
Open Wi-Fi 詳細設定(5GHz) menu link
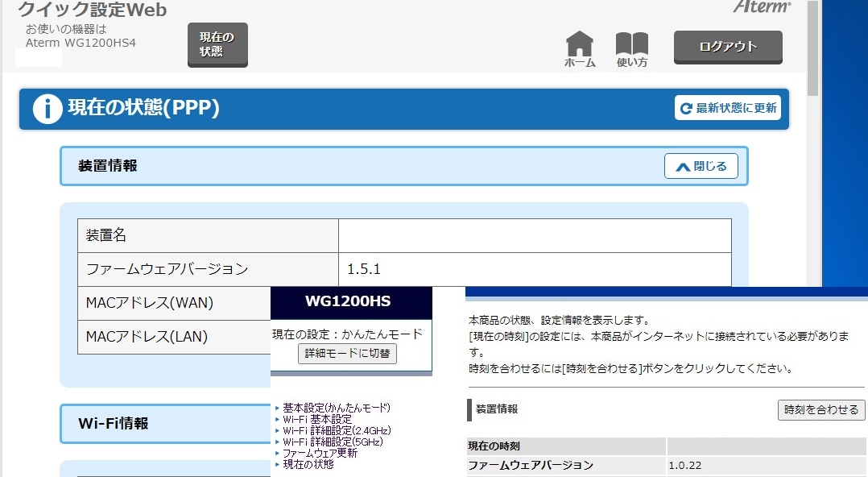coord(333,442)
